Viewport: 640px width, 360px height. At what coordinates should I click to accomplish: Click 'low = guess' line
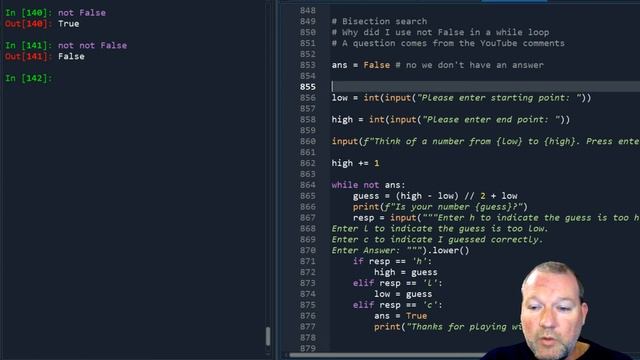point(403,294)
